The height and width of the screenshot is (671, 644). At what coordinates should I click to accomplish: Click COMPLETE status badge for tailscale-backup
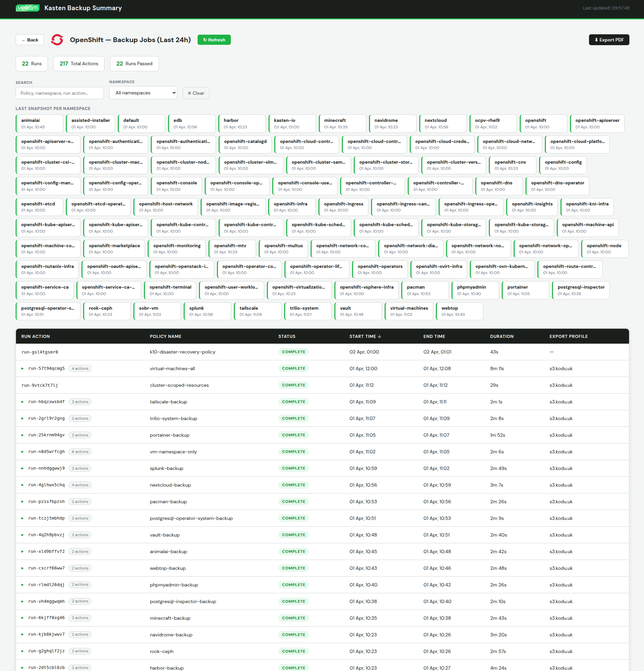[x=293, y=402]
